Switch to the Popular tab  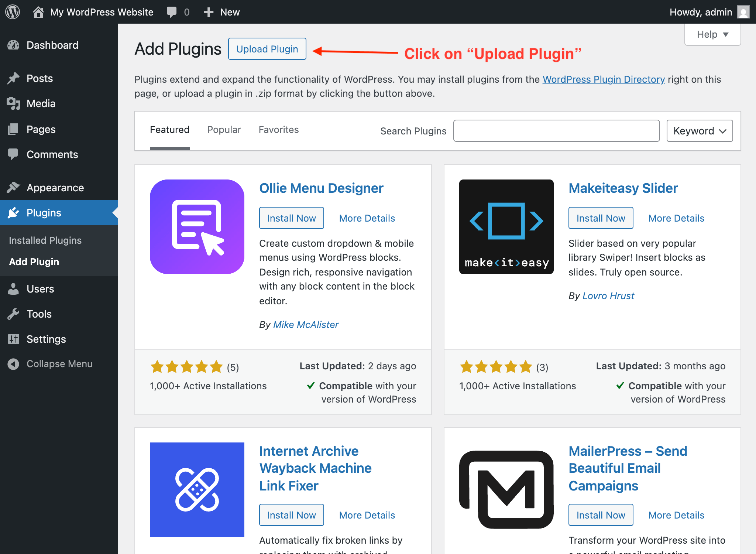(x=223, y=130)
